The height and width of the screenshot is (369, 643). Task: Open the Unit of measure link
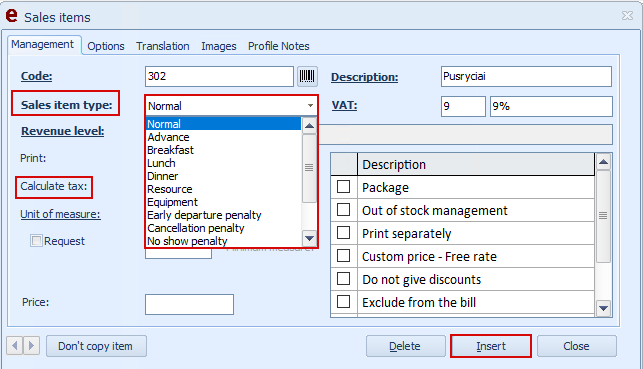point(60,214)
